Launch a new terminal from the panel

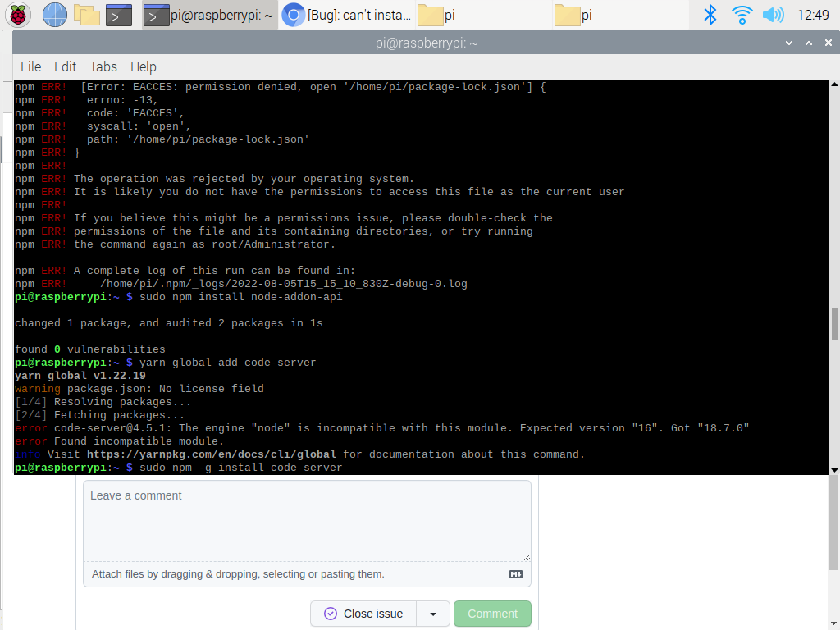119,15
